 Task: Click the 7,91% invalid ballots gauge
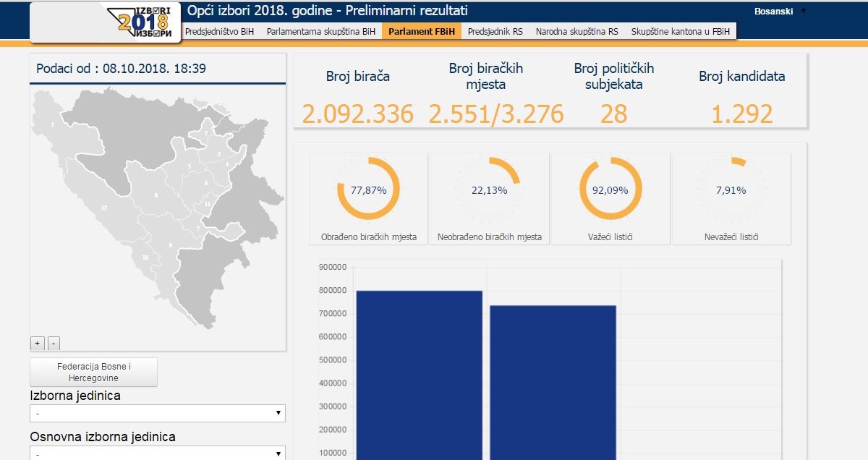(x=731, y=190)
